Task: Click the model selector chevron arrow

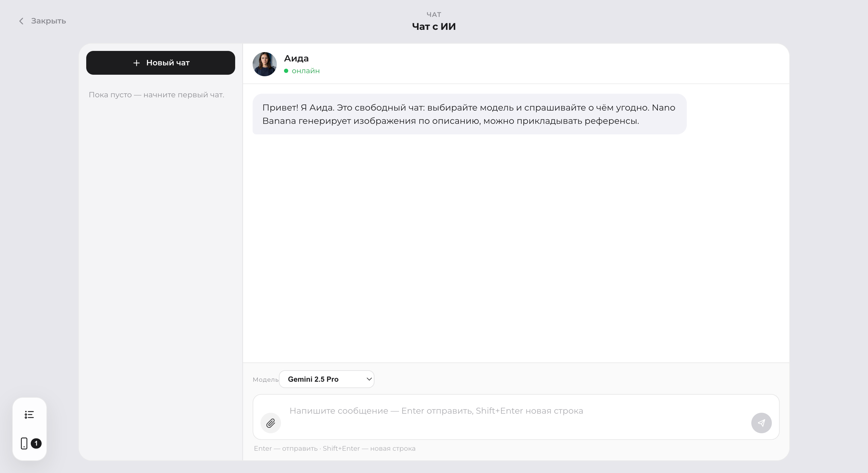Action: [x=369, y=379]
